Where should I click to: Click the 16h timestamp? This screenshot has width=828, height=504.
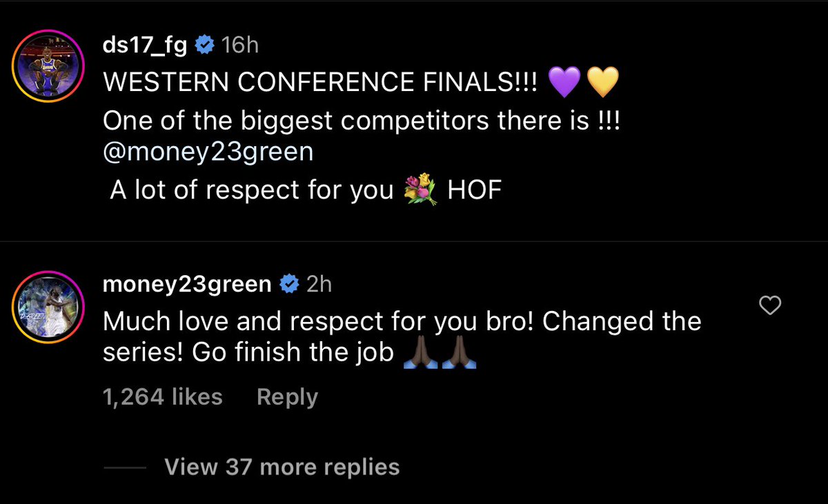(239, 46)
